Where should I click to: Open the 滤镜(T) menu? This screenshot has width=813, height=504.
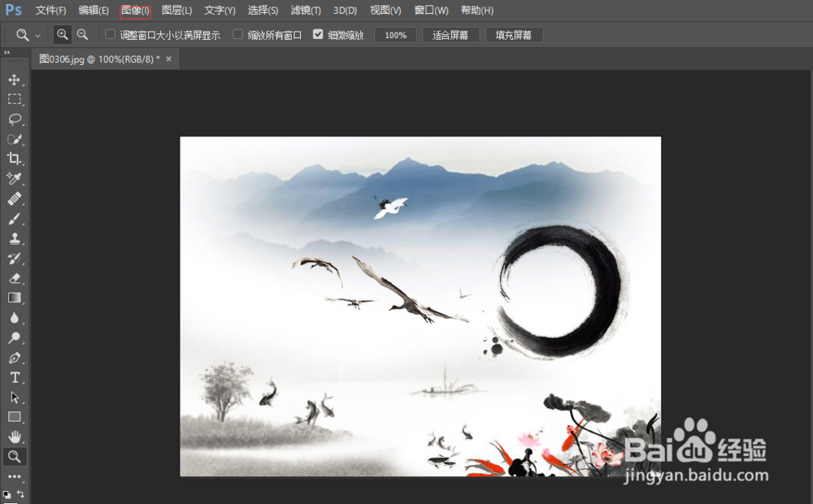click(306, 11)
